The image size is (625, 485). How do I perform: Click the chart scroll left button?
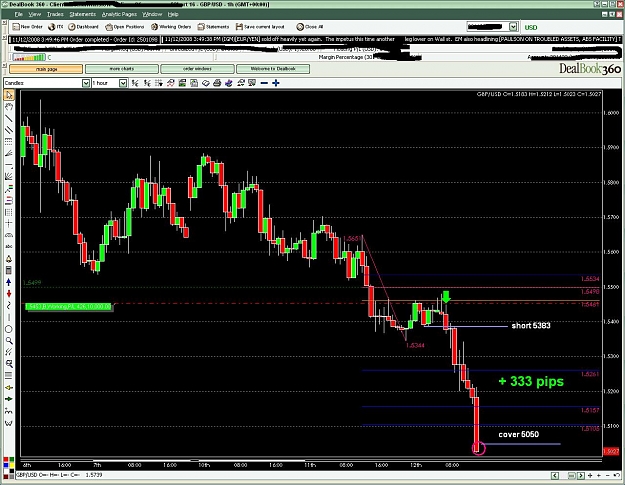(x=555, y=475)
